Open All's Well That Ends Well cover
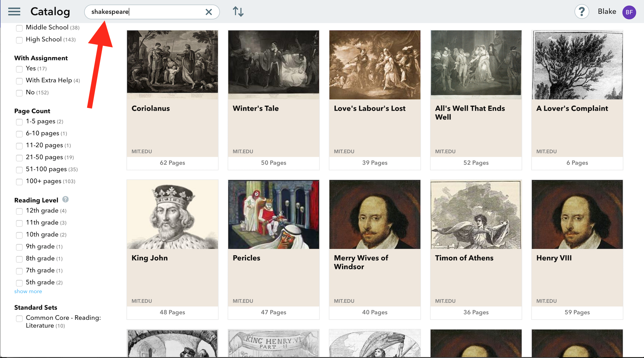The width and height of the screenshot is (644, 358). (476, 65)
